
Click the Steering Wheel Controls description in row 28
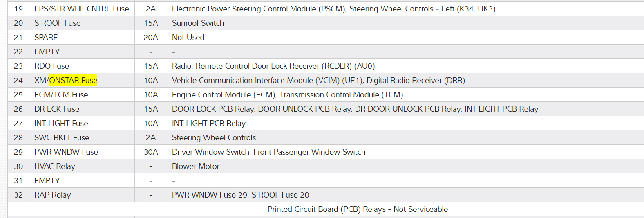(x=214, y=137)
